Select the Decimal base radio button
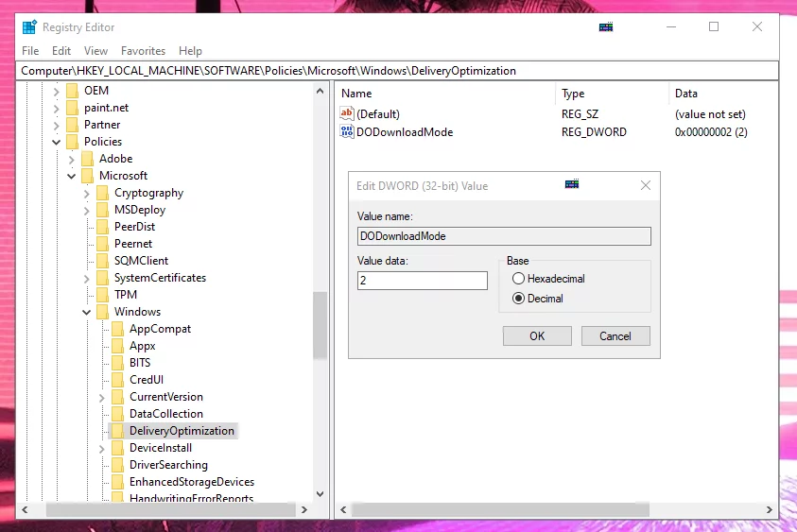This screenshot has width=797, height=532. pyautogui.click(x=518, y=299)
